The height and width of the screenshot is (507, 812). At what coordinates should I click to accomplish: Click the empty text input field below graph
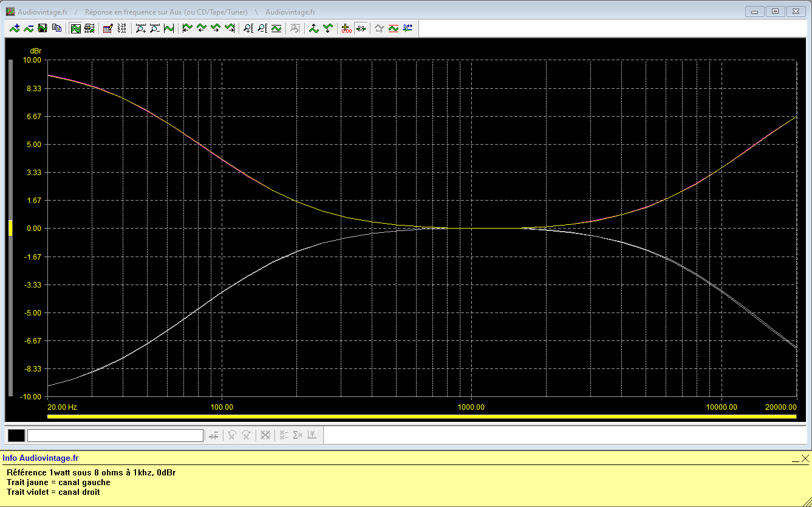(x=115, y=435)
